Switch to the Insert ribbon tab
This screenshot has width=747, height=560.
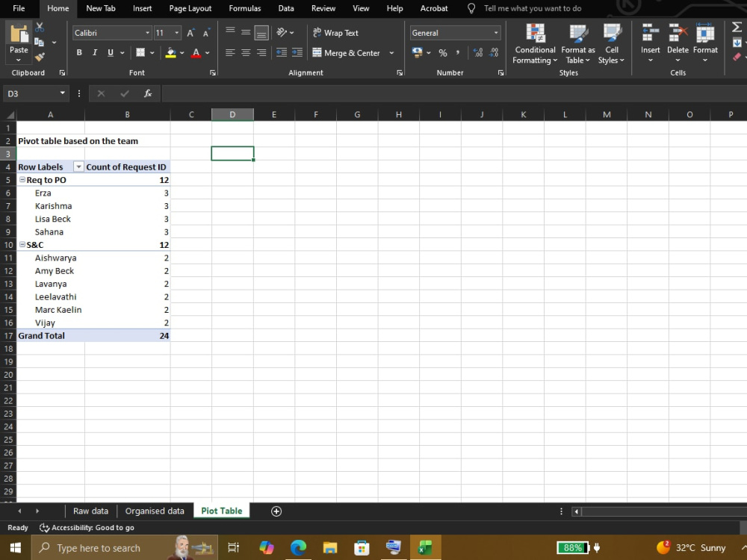coord(142,8)
